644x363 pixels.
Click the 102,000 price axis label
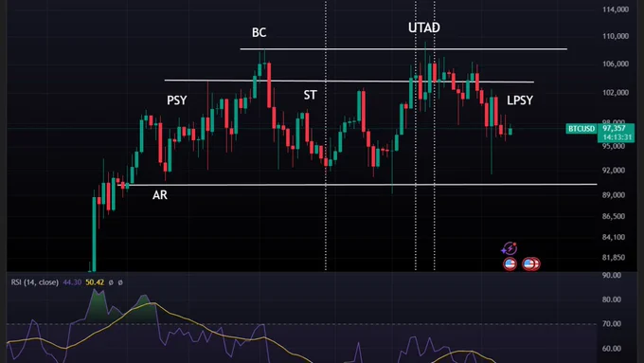click(x=616, y=93)
